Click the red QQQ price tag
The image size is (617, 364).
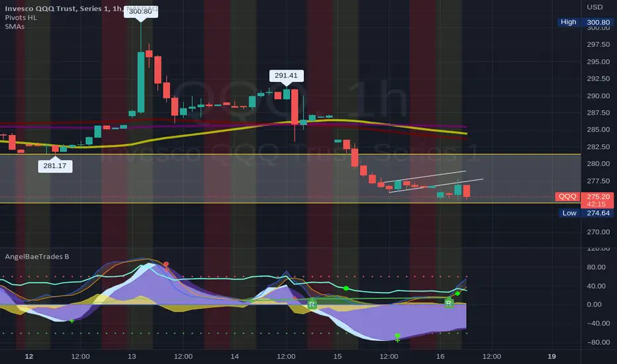[567, 197]
